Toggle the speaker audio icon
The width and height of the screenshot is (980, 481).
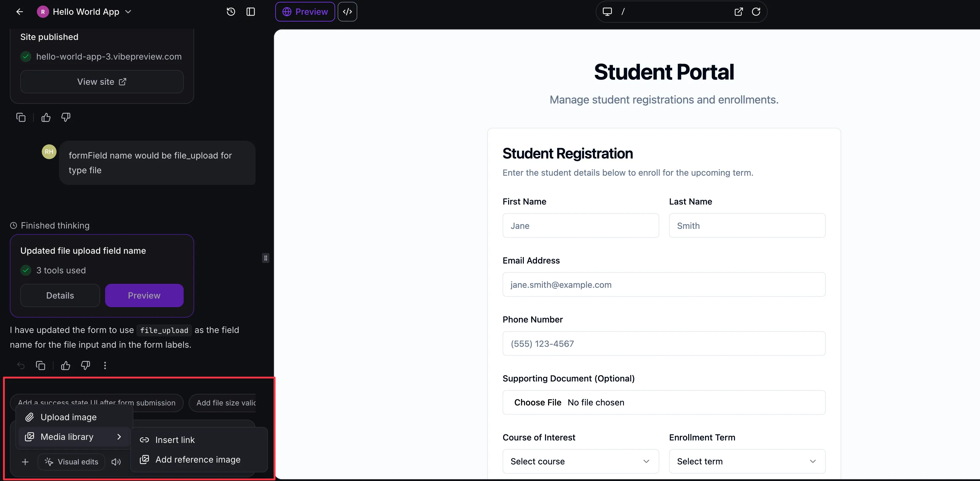point(116,462)
